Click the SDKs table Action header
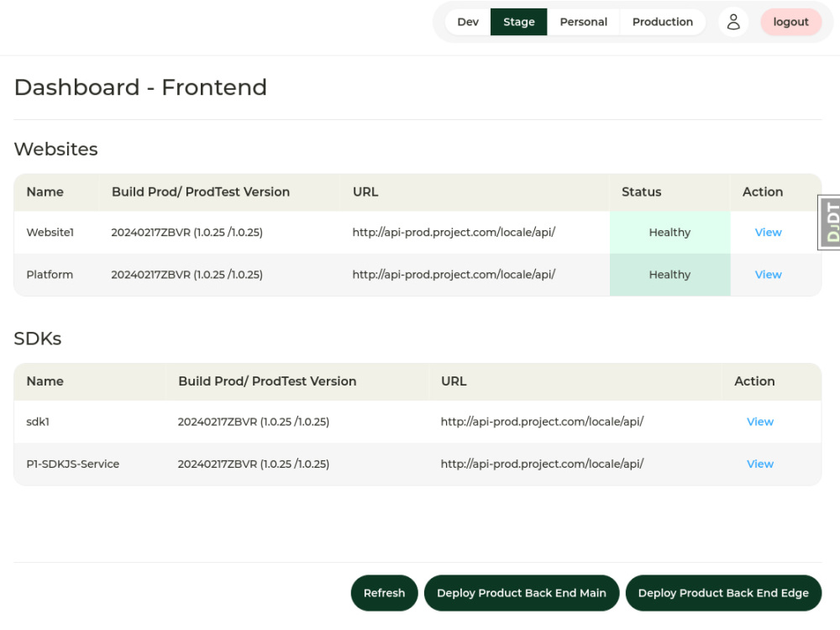The height and width of the screenshot is (630, 840). pos(754,381)
